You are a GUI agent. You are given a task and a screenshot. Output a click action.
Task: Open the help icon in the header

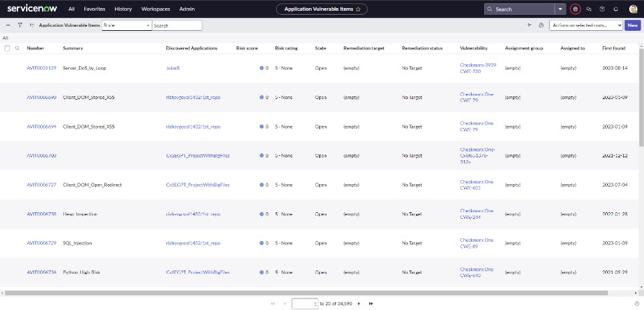click(x=602, y=9)
